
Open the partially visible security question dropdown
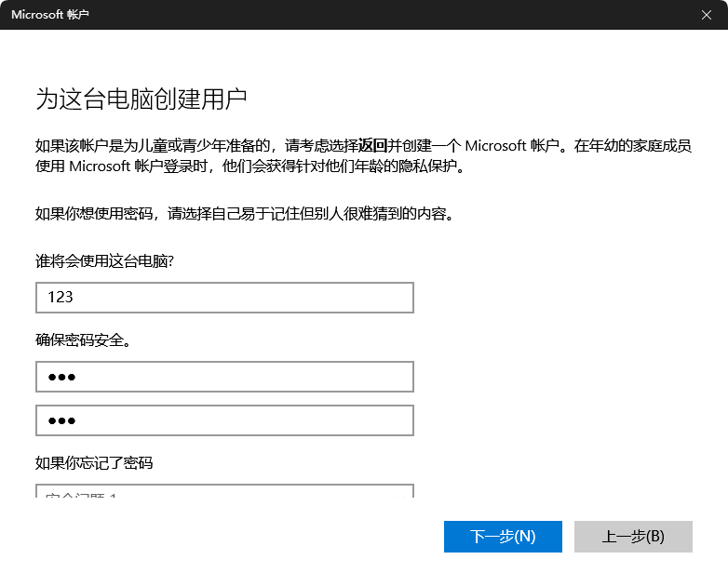(224, 491)
